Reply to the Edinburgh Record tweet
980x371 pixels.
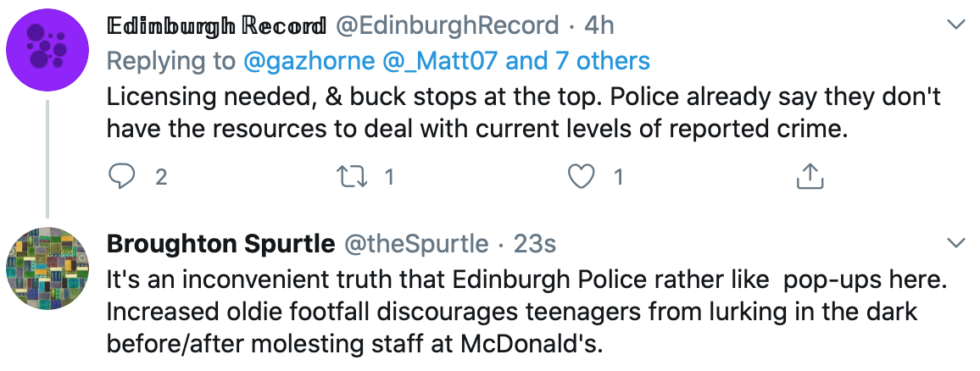tap(124, 176)
